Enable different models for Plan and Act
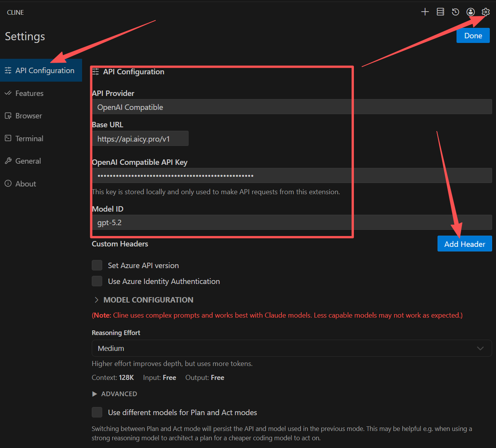 coord(97,412)
